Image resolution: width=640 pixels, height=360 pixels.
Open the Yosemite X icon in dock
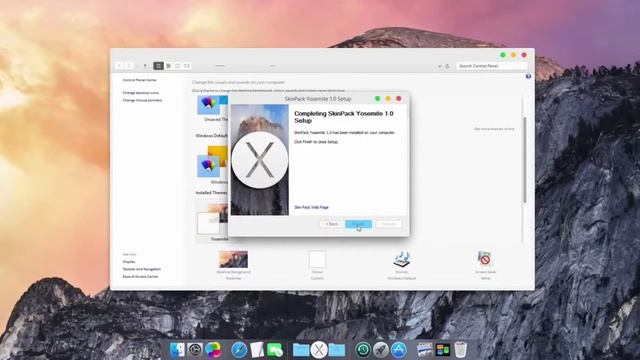click(x=319, y=350)
